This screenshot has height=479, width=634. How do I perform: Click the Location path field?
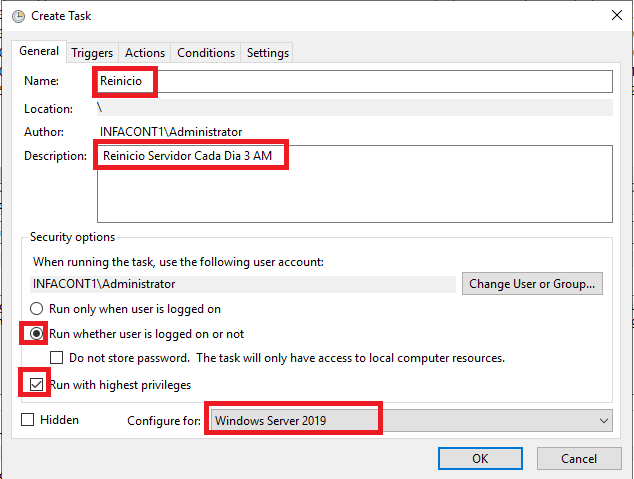355,108
